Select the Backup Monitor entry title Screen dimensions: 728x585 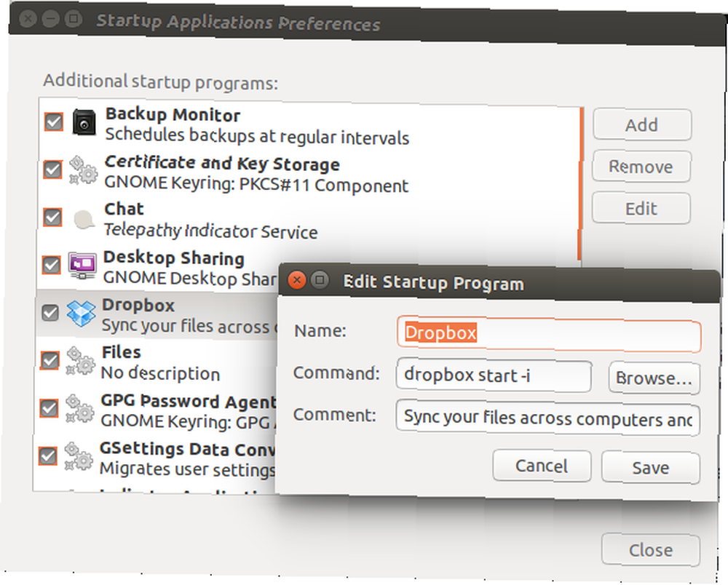[173, 114]
